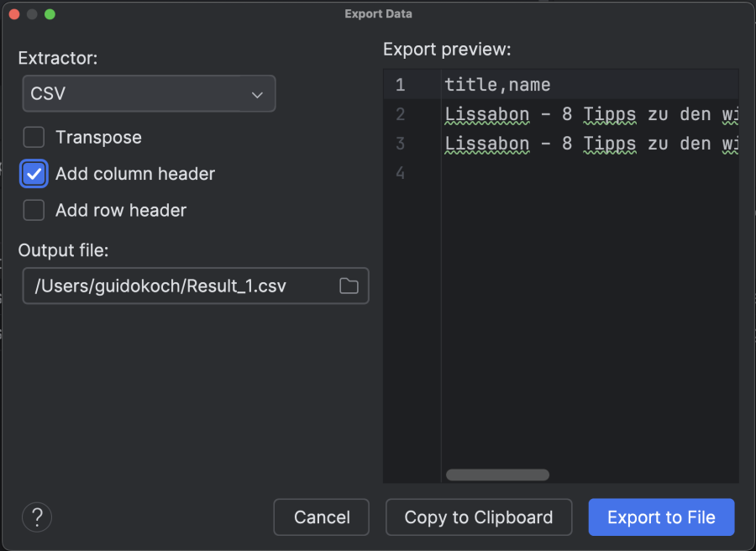This screenshot has width=756, height=551.
Task: Open the output file folder browser icon
Action: [x=349, y=286]
